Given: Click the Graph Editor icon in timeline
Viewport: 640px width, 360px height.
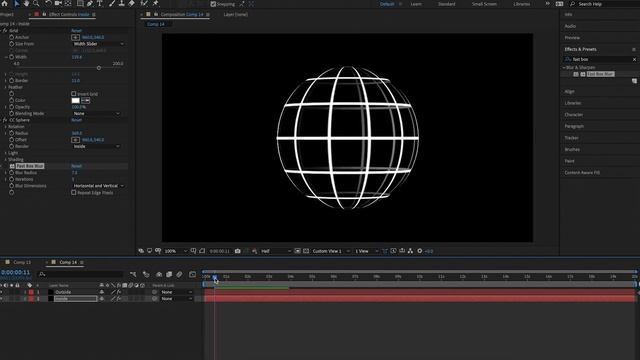Looking at the screenshot, I should (x=193, y=274).
